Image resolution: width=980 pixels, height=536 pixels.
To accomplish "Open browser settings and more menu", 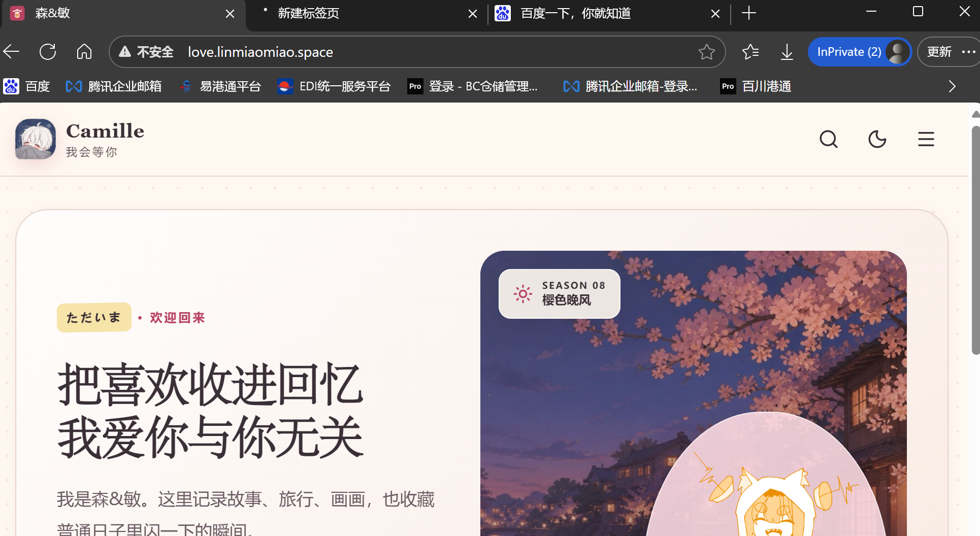I will click(x=969, y=52).
